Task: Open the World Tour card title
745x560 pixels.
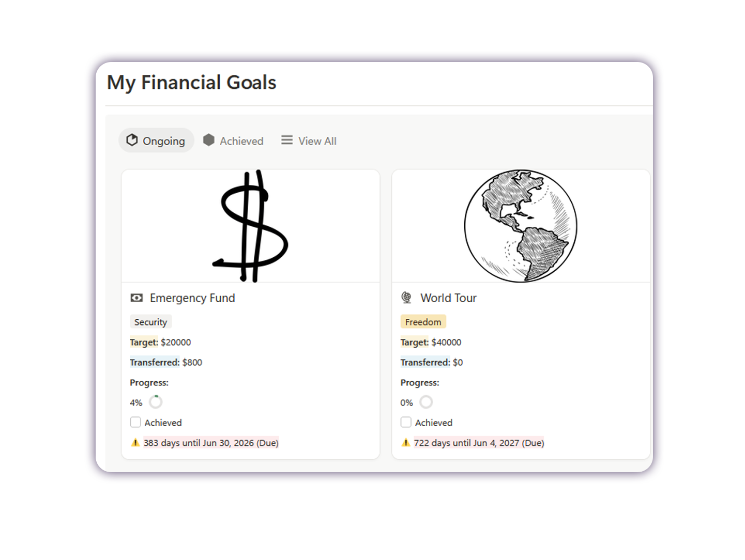Action: (448, 298)
